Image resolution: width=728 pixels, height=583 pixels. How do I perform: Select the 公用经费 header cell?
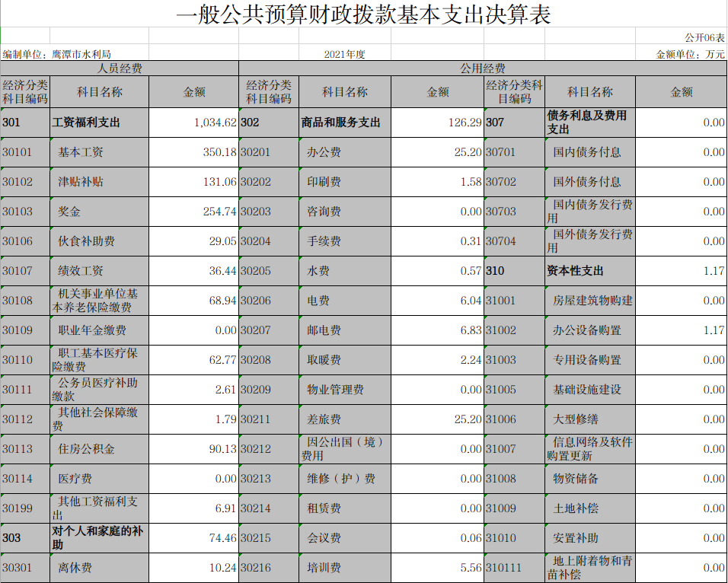point(482,68)
